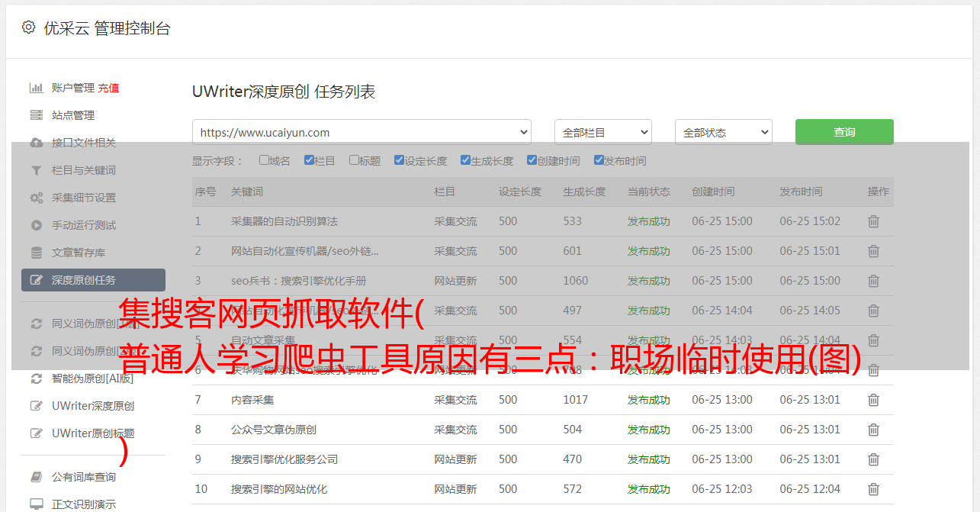Click 网站更新 category in row 9
Image resolution: width=980 pixels, height=512 pixels.
coord(455,459)
